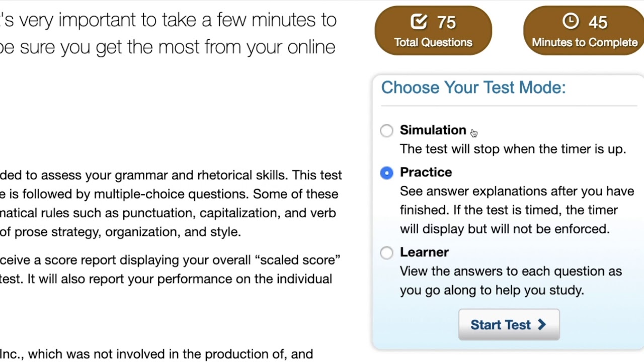Screen dimensions: 644x362
Task: Click 'The test will stop when the timer is up' text
Action: [x=513, y=149]
